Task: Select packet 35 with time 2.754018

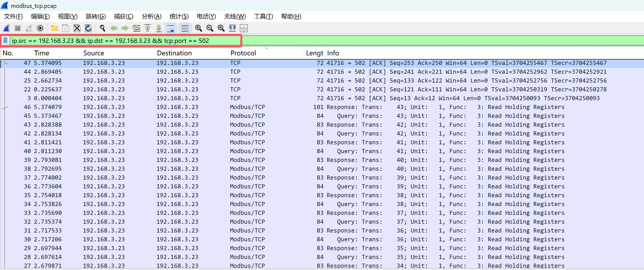Action: (x=322, y=195)
